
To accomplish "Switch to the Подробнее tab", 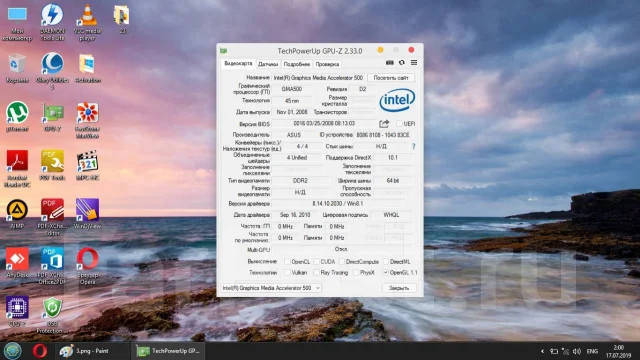I will click(x=297, y=64).
